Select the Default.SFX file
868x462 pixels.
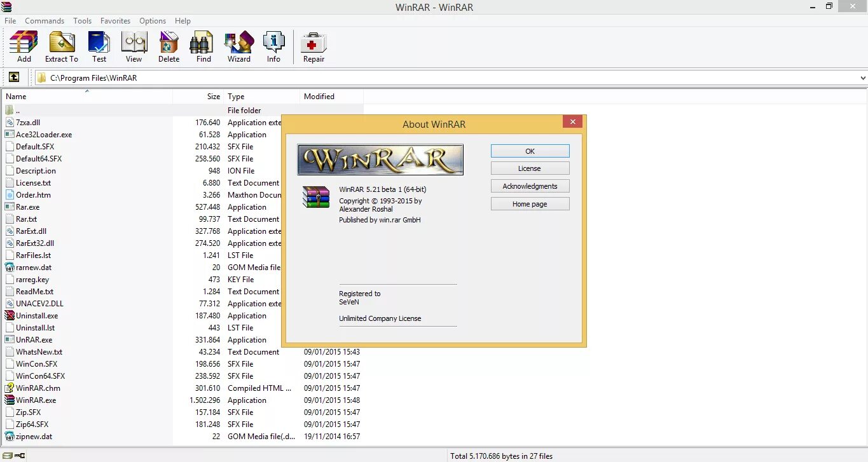[x=35, y=147]
